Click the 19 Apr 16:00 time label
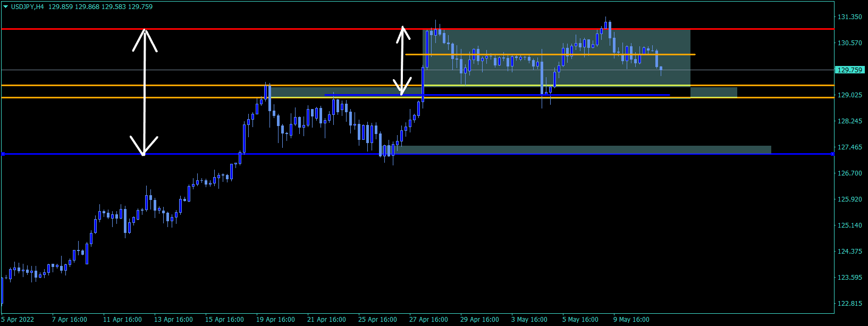868x326 pixels. coord(275,320)
